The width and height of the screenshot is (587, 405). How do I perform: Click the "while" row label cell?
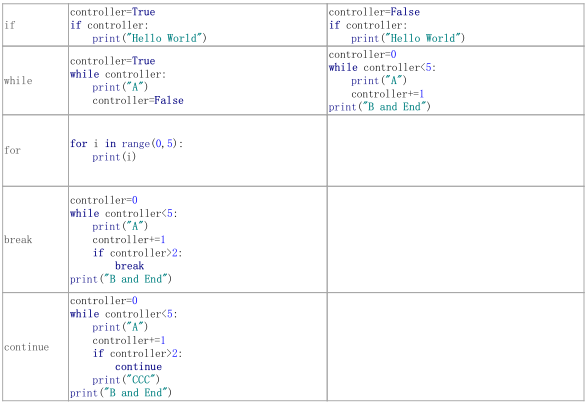[x=35, y=80]
